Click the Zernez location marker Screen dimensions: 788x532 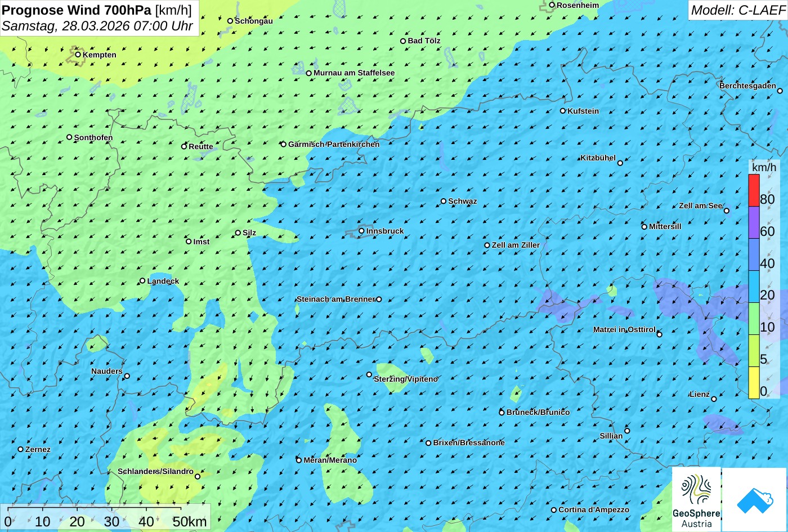[21, 449]
